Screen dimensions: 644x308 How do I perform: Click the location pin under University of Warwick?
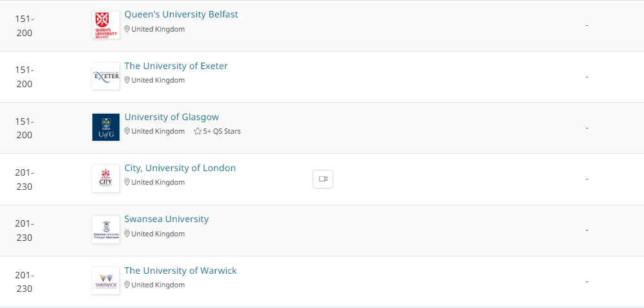click(x=127, y=285)
